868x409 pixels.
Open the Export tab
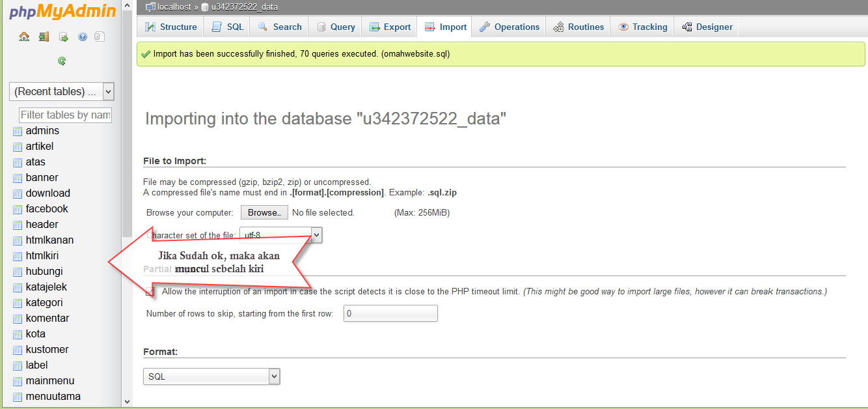[390, 27]
